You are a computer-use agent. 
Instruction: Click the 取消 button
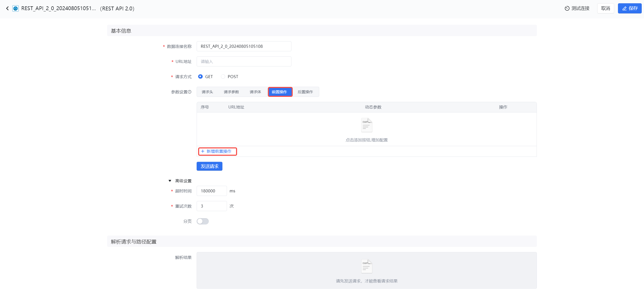(606, 8)
